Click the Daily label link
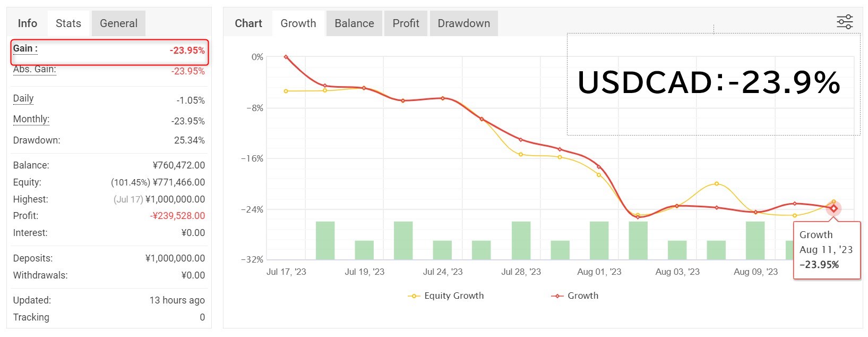This screenshot has width=868, height=337. tap(23, 98)
